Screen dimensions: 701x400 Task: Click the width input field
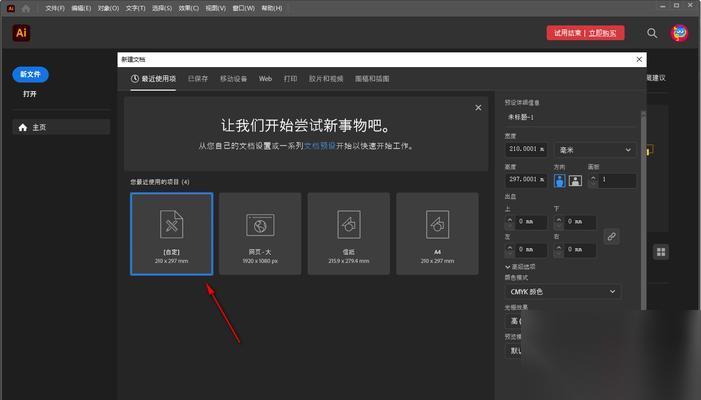pos(525,150)
